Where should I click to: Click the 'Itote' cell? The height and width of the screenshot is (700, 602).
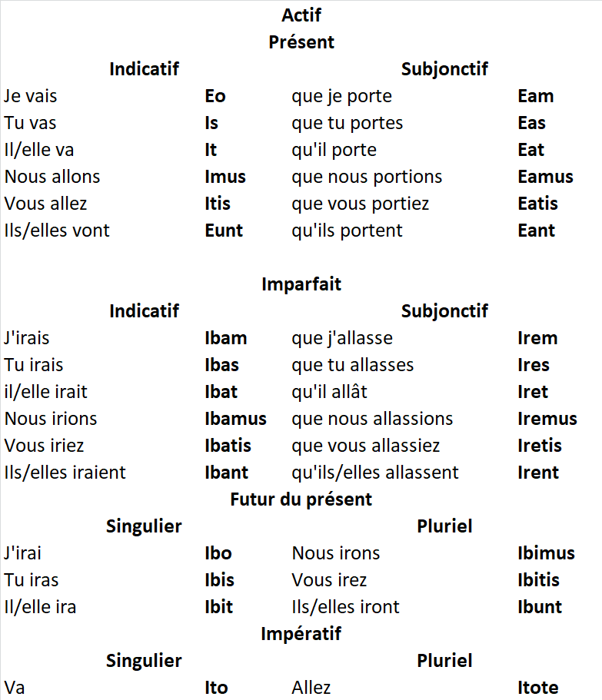coord(538,688)
